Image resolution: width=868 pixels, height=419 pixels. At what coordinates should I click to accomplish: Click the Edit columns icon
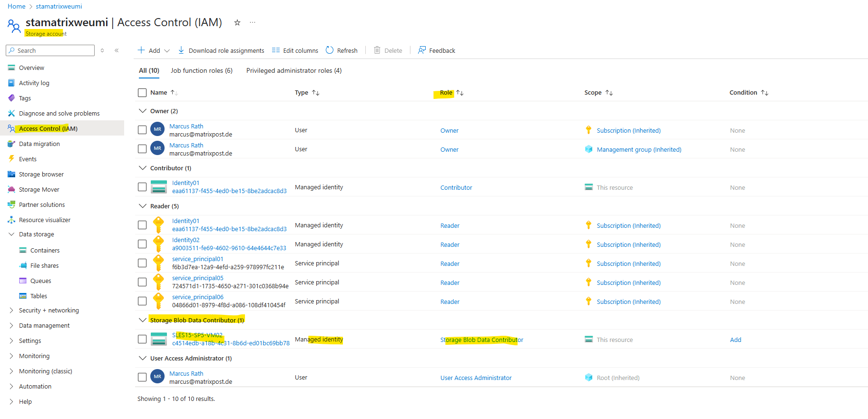pyautogui.click(x=276, y=50)
